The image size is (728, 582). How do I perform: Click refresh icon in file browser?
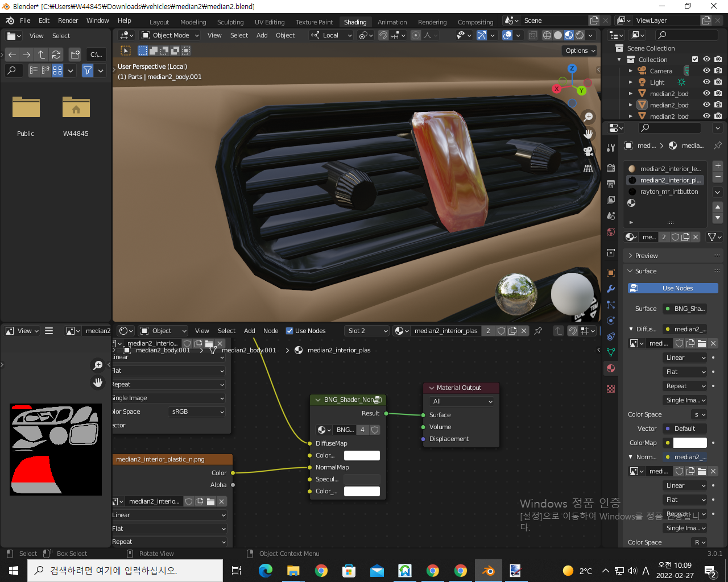click(56, 55)
